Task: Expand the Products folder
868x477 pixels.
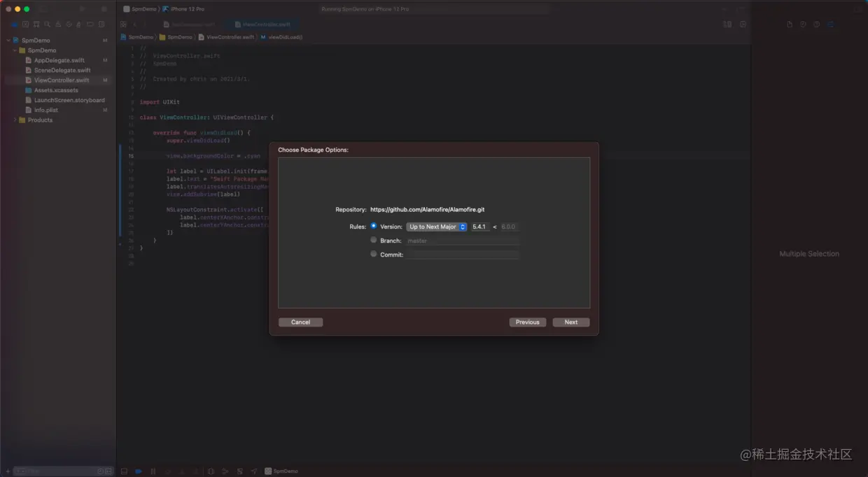Action: coord(15,120)
